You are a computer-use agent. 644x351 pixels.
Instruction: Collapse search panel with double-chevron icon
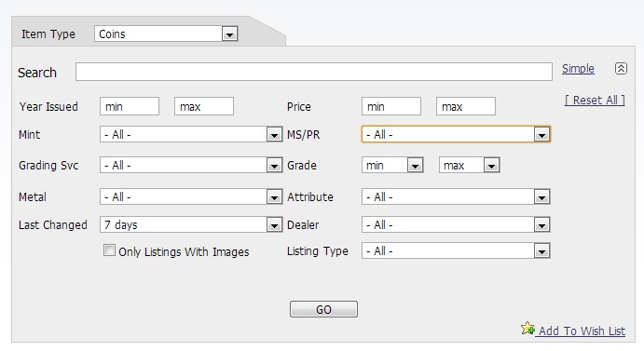[621, 68]
